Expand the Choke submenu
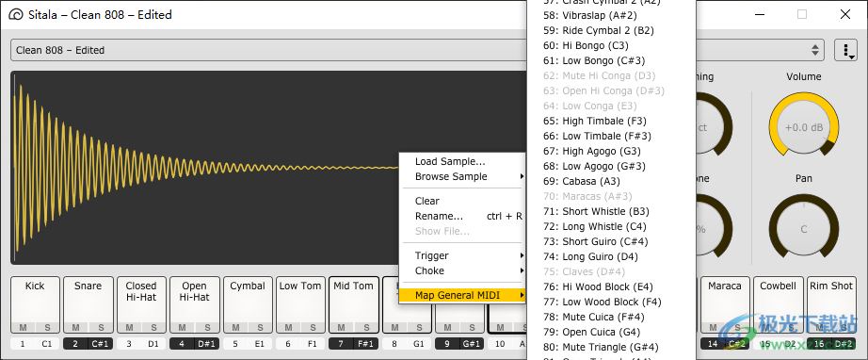The image size is (868, 360). [462, 270]
